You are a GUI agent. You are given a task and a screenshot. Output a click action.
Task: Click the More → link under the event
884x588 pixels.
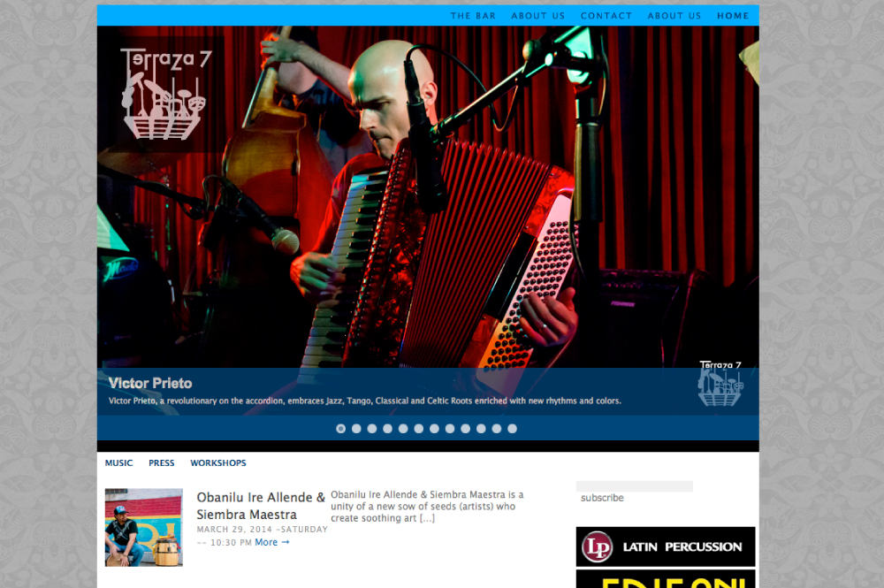[272, 542]
